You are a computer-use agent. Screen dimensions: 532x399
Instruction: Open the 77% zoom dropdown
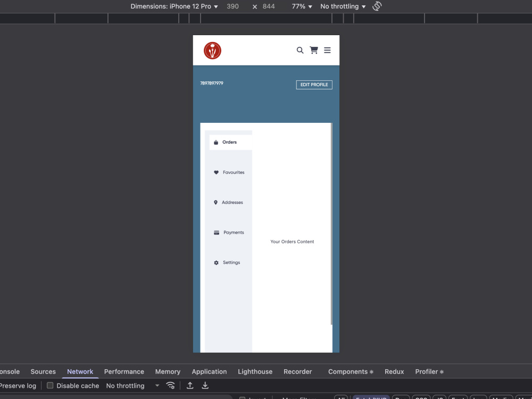click(302, 6)
